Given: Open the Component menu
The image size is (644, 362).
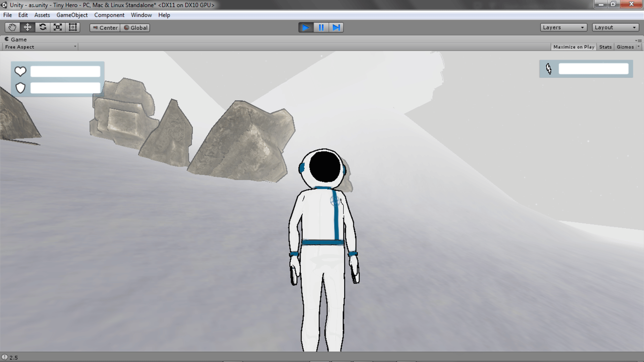Looking at the screenshot, I should coord(109,15).
